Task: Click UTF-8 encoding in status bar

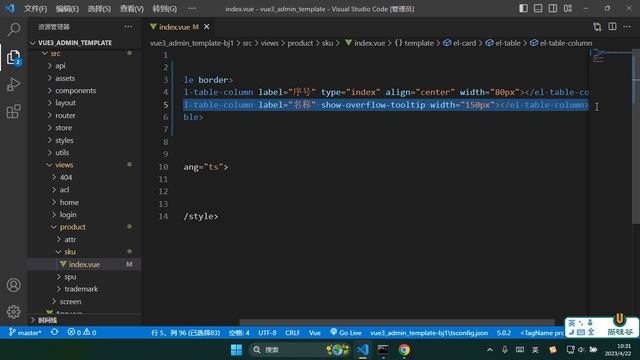Action: point(267,333)
